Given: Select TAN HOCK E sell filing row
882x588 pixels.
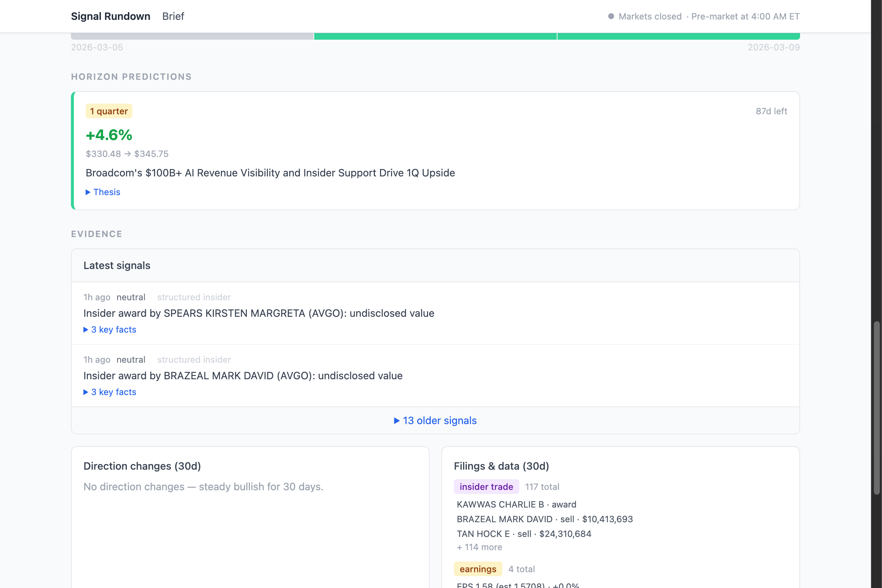Looking at the screenshot, I should click(x=523, y=534).
